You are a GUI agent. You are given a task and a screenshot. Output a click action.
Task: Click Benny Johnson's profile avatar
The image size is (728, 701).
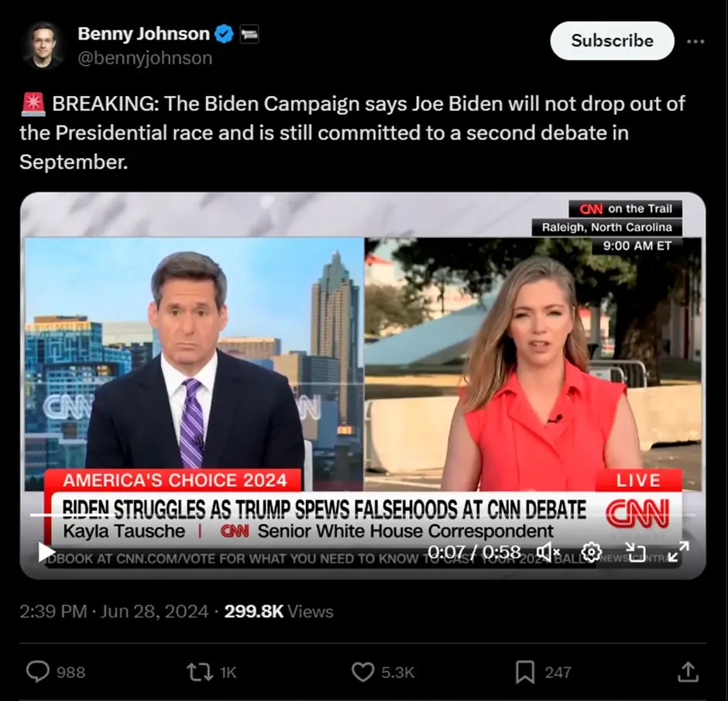[43, 45]
